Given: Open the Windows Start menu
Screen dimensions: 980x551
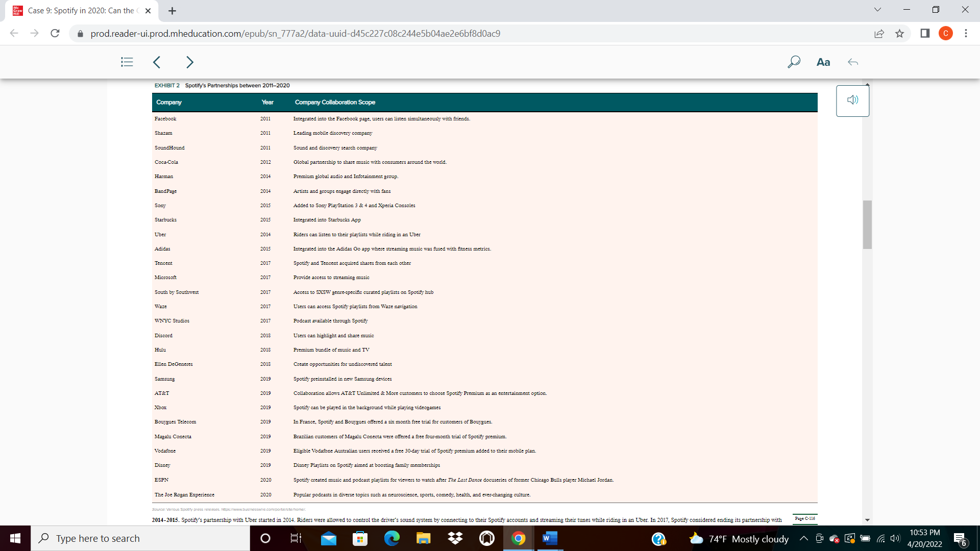Looking at the screenshot, I should 15,538.
